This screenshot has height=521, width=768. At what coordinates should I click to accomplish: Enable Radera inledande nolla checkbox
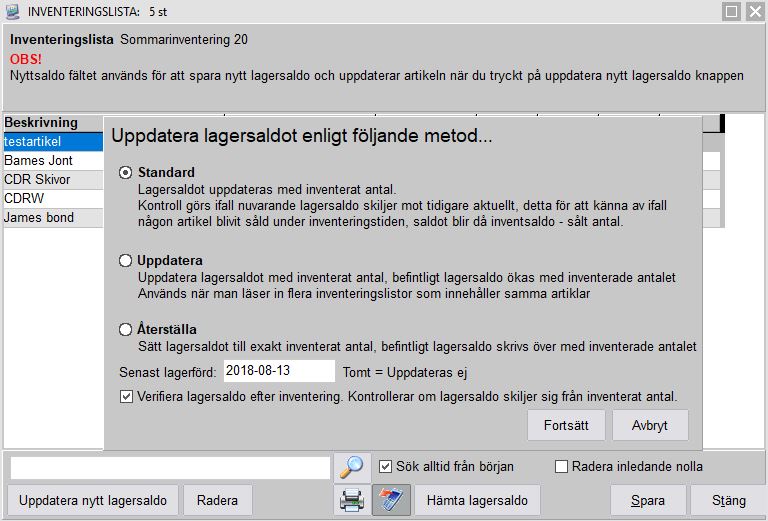coord(561,466)
